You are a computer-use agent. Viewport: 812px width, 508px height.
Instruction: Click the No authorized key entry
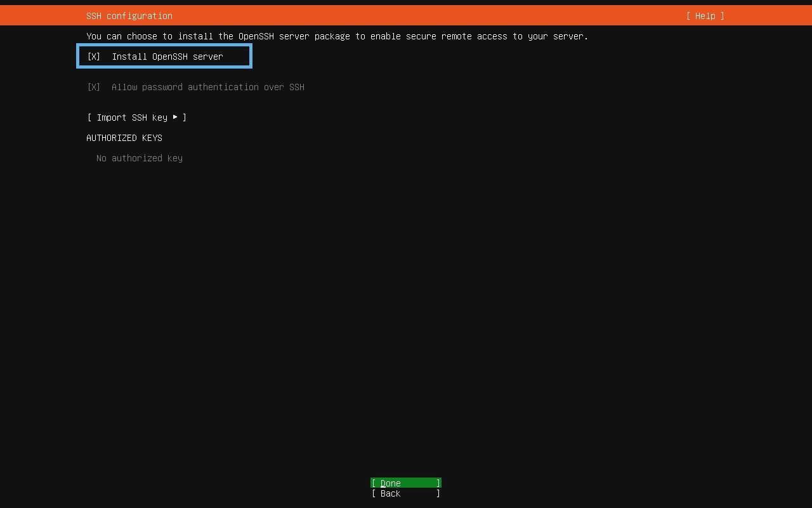[x=140, y=158]
